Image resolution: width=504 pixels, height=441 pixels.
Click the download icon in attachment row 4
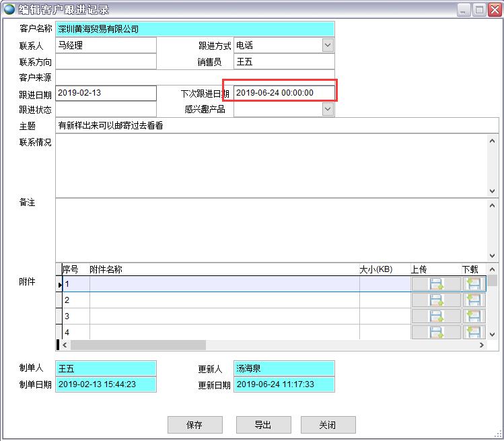click(474, 332)
